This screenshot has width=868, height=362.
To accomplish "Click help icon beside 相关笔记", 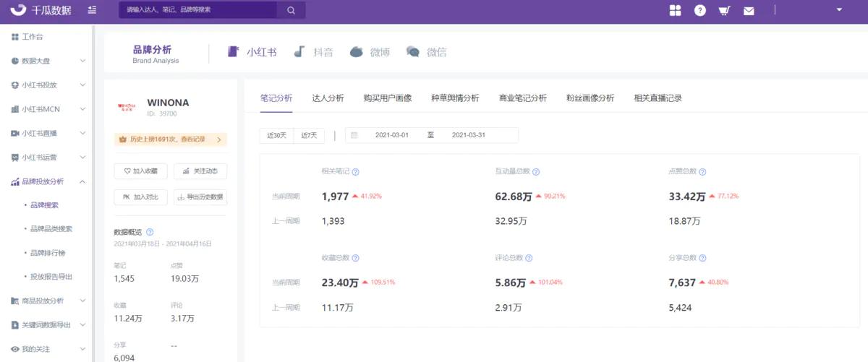I will 355,172.
